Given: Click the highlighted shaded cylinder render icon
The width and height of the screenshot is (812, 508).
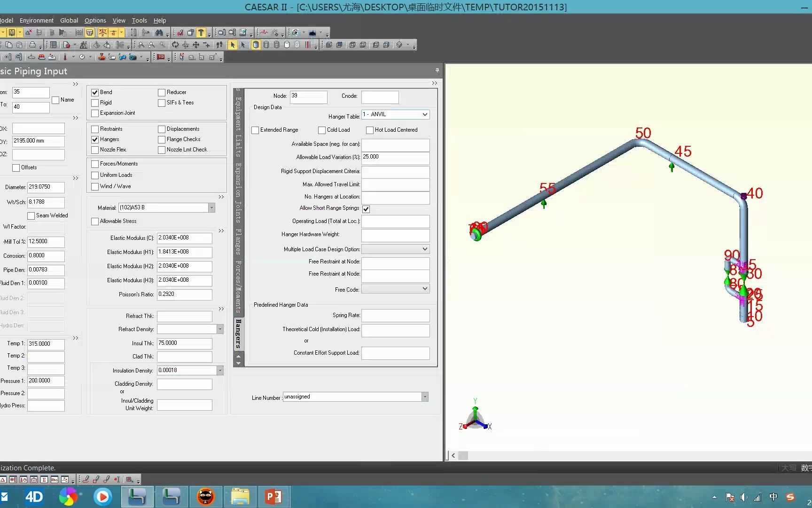Looking at the screenshot, I should click(x=256, y=45).
